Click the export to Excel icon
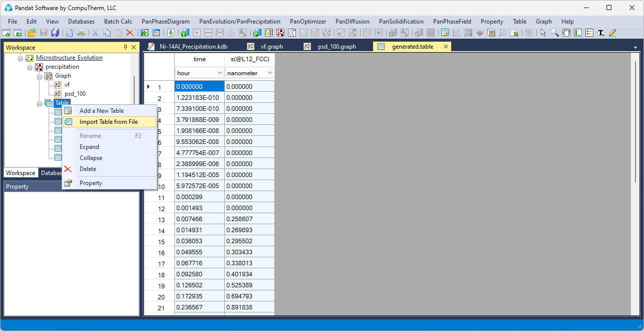Image resolution: width=644 pixels, height=331 pixels. [514, 33]
